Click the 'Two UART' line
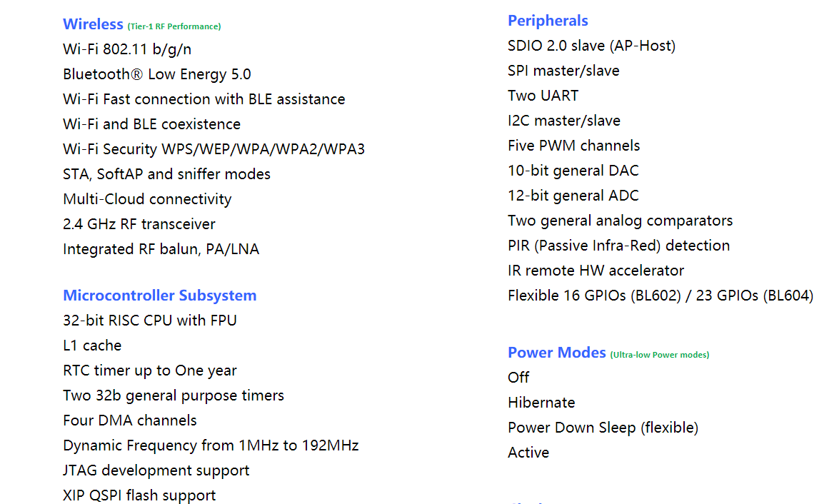The image size is (839, 504). [x=543, y=95]
